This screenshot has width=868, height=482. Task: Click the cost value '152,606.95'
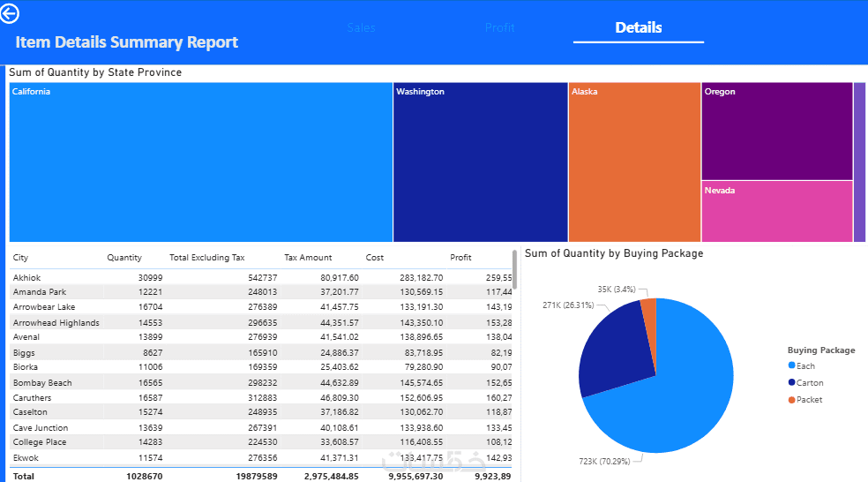421,398
